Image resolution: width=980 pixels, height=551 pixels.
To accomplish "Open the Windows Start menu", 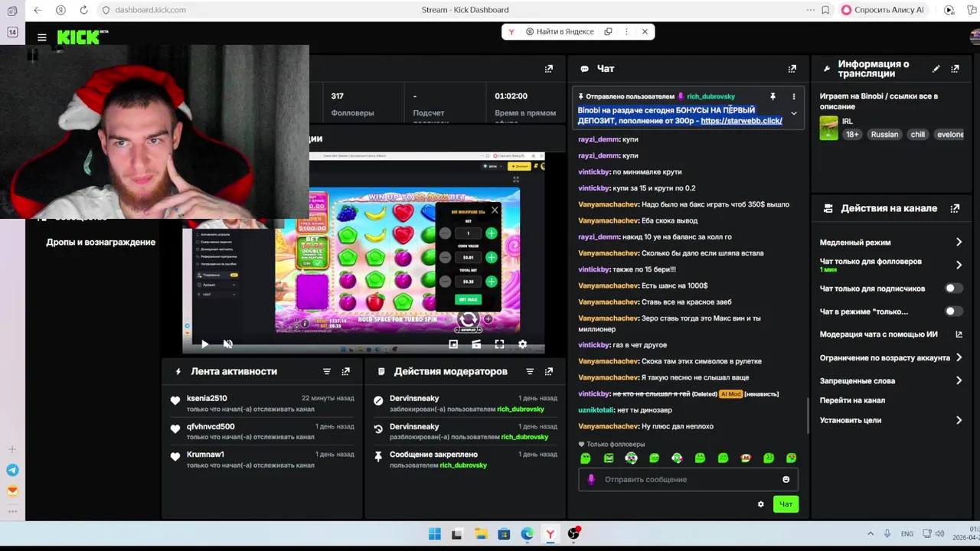I will click(434, 534).
